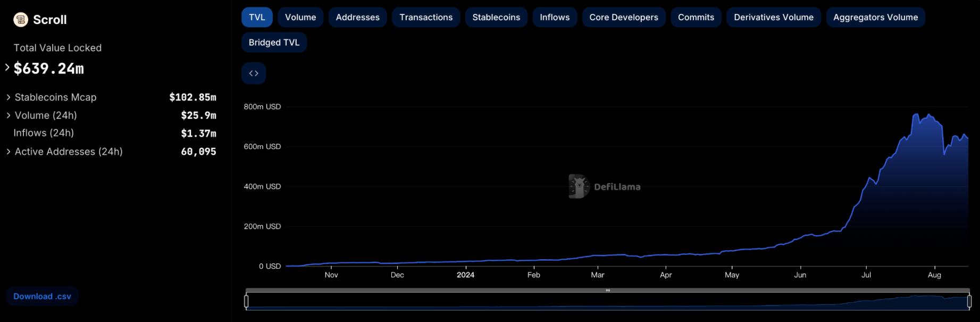
Task: Expand the Volume (24h) details
Action: click(x=9, y=115)
